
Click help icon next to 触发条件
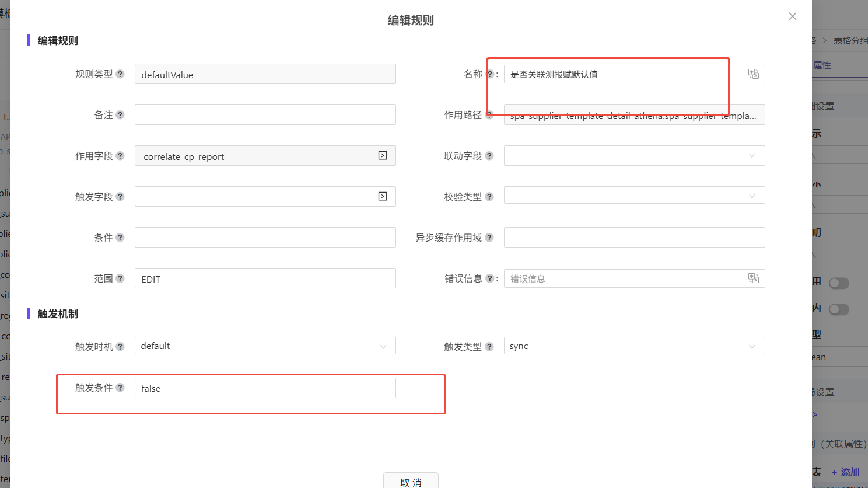tap(120, 388)
